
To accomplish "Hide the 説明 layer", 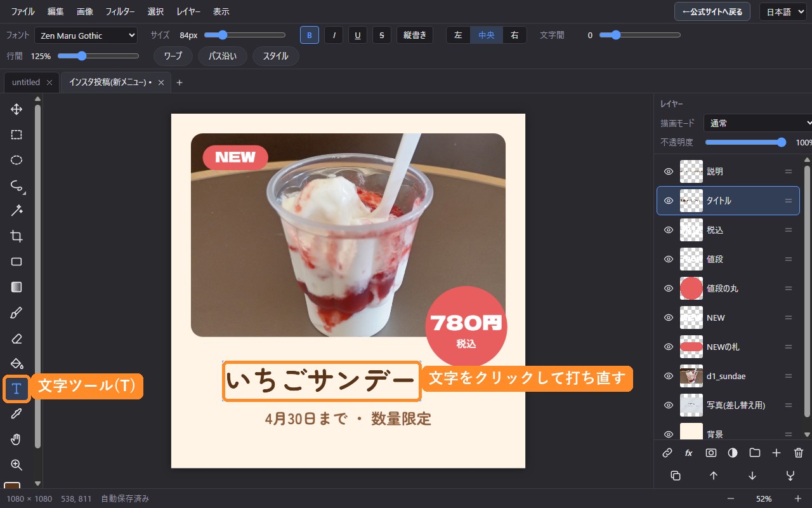I will pyautogui.click(x=668, y=171).
